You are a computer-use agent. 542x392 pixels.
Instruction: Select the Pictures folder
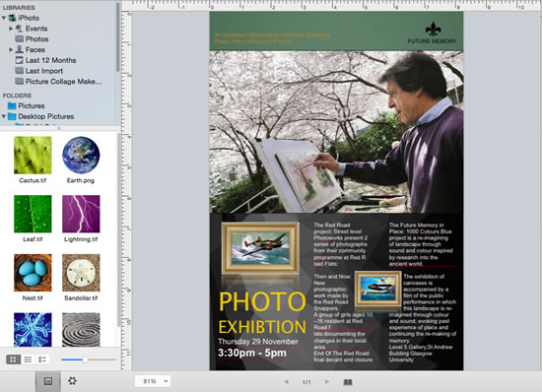pos(32,105)
